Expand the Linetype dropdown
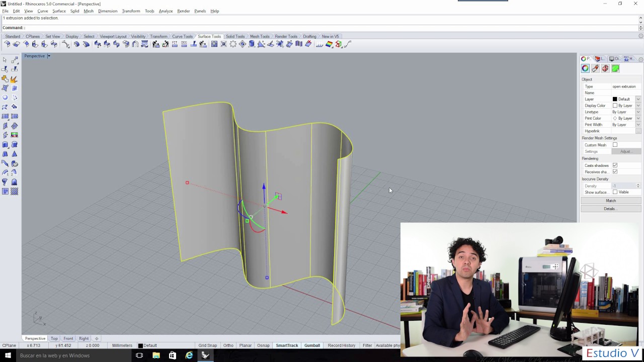Viewport: 644px width, 362px height. pyautogui.click(x=638, y=112)
